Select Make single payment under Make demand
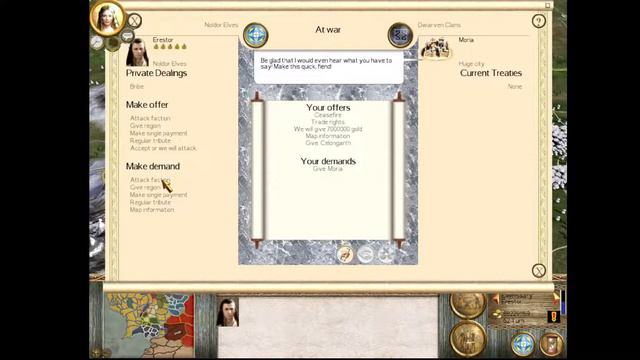 click(158, 195)
